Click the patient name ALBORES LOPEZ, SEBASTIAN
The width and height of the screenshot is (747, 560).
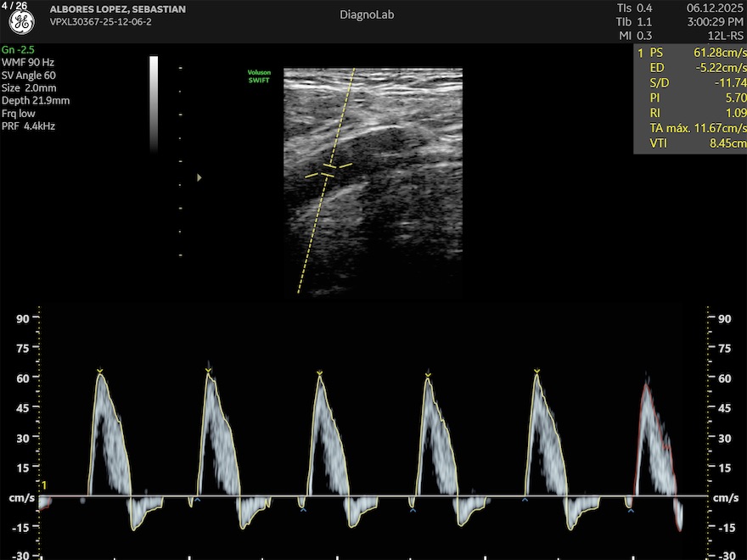coord(118,9)
